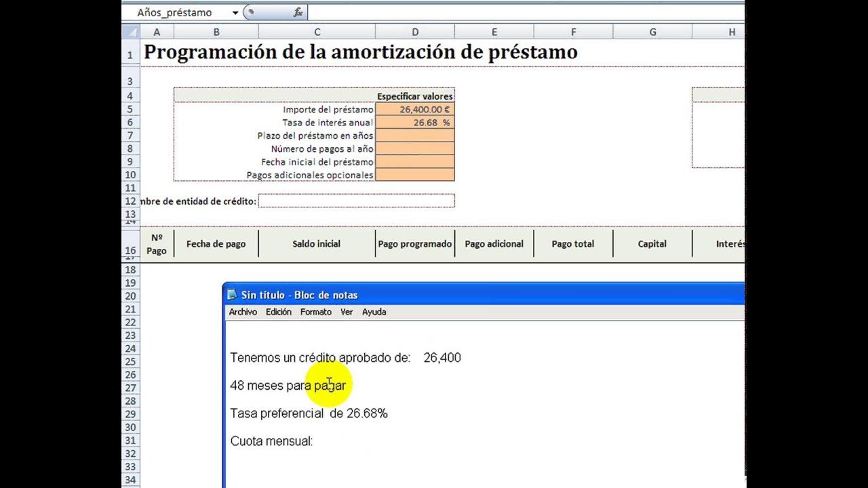Open the Edición menu in Bloc de notas
This screenshot has height=488, width=868.
(x=278, y=312)
